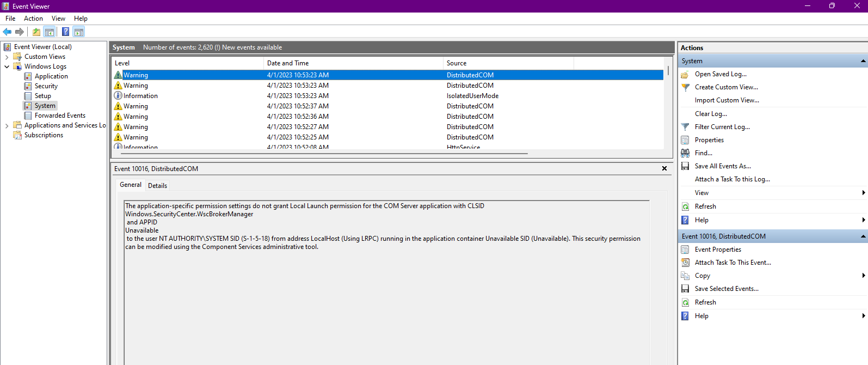
Task: Click Find... in the Actions pane
Action: tap(704, 153)
